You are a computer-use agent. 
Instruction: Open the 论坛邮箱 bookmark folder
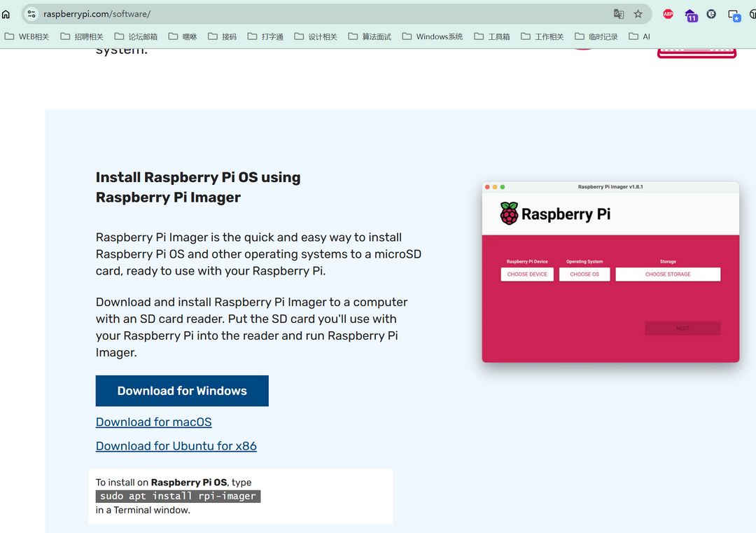pos(136,36)
